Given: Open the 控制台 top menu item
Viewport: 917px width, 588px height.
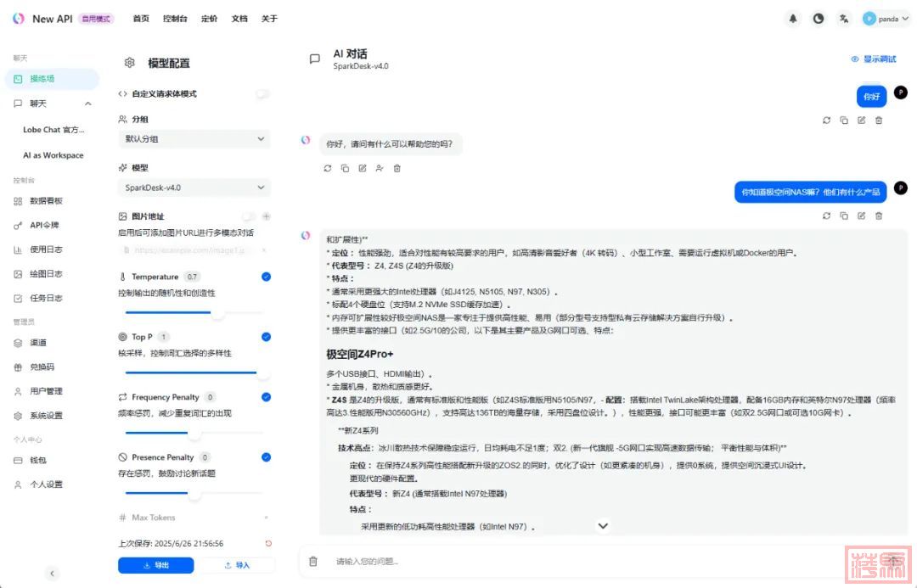Looking at the screenshot, I should coord(175,19).
